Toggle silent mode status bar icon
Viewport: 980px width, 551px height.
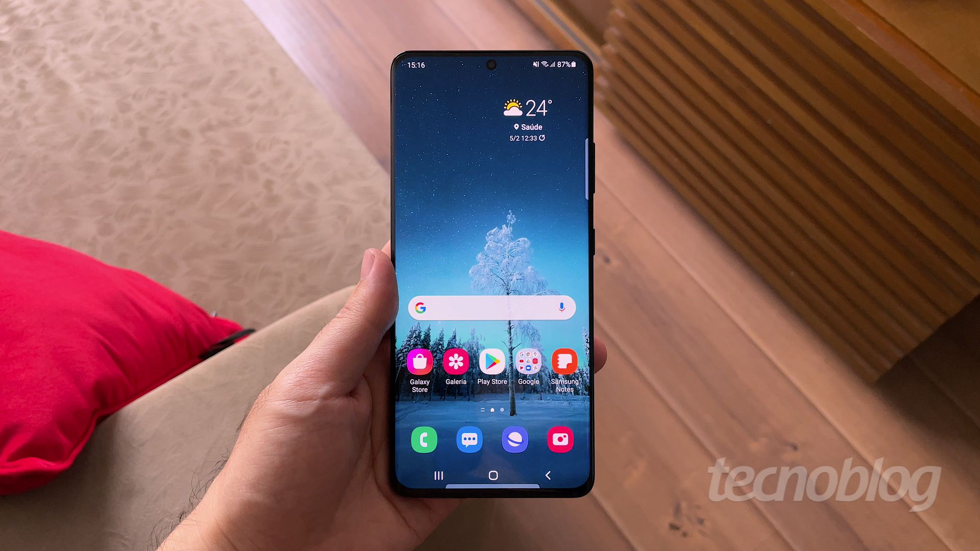coord(535,66)
